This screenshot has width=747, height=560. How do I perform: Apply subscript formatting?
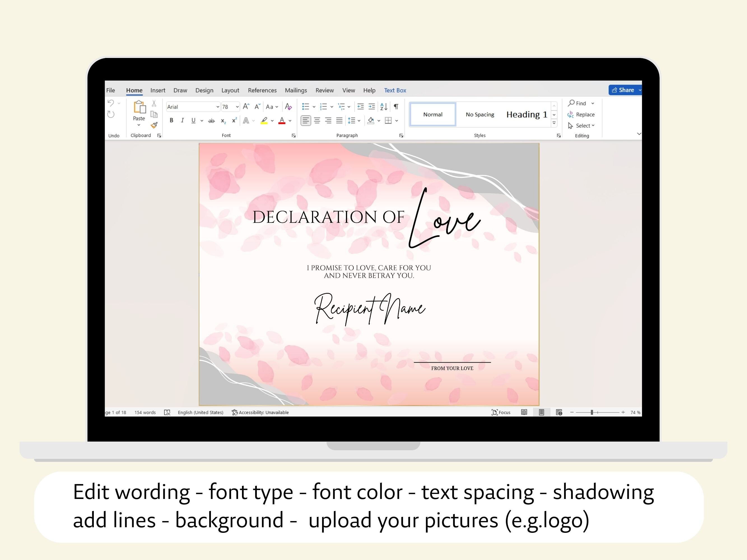point(223,121)
